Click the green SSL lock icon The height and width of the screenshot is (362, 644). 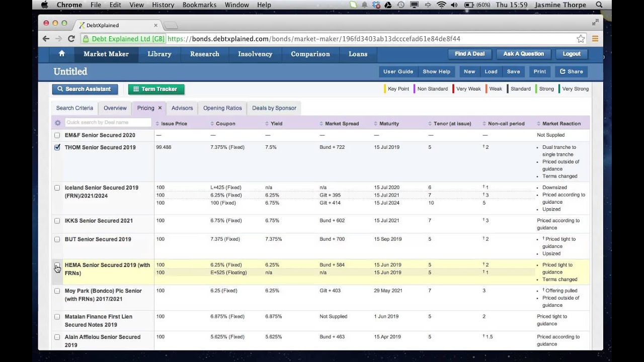click(86, 39)
